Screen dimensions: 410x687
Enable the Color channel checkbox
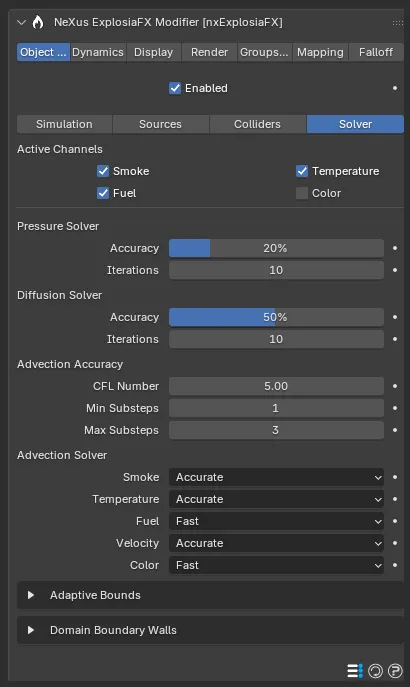302,193
